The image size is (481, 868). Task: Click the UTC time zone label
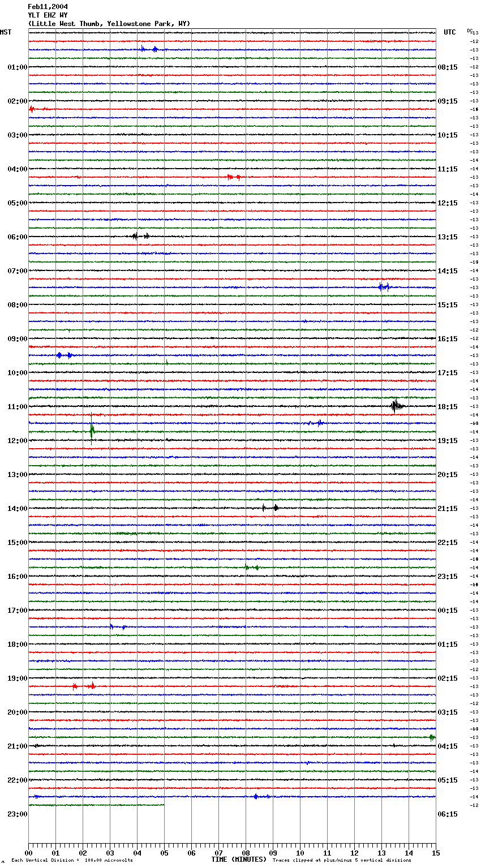click(450, 32)
